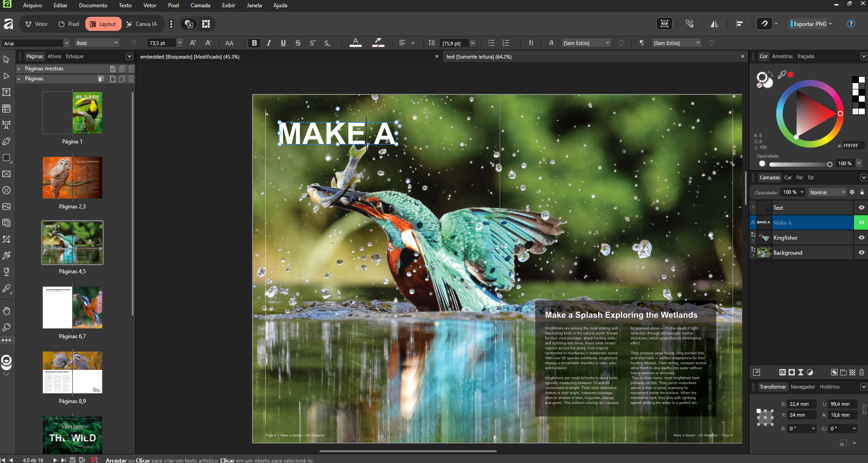Hide the Kingfisher layer

tap(861, 238)
